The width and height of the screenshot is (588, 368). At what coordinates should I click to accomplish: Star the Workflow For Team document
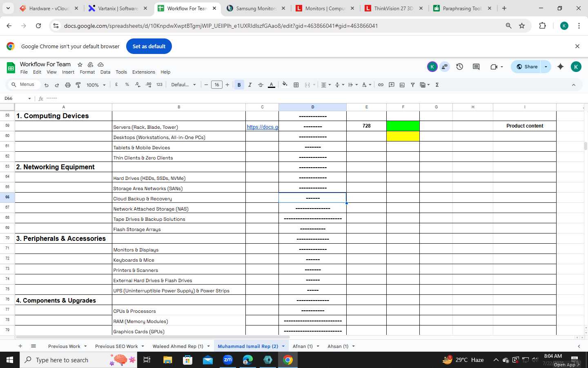(80, 65)
